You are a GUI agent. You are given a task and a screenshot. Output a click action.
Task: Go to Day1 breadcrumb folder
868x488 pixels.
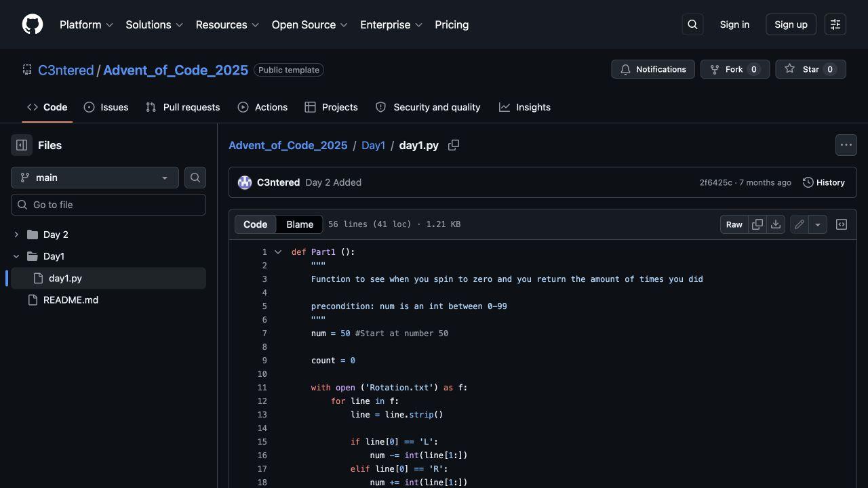[373, 145]
